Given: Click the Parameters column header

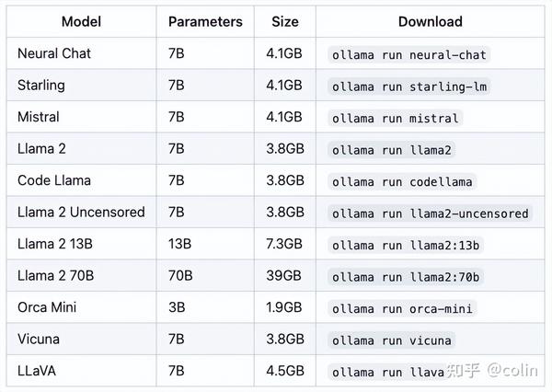Looking at the screenshot, I should (205, 21).
